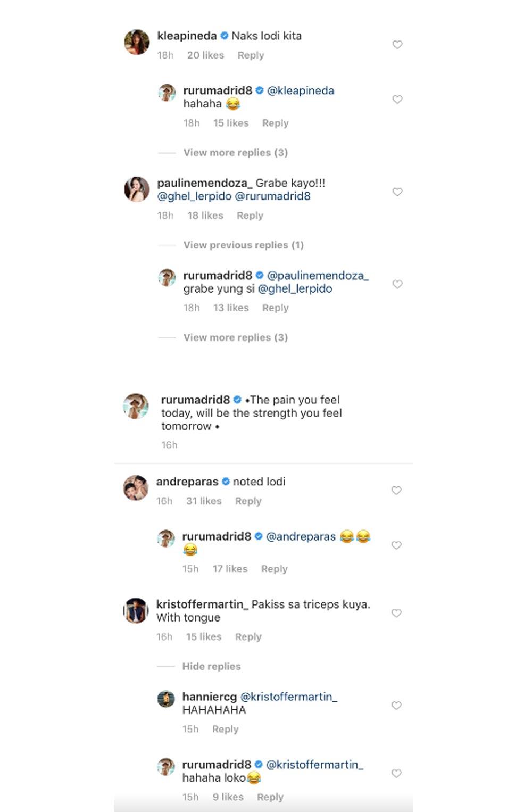The width and height of the screenshot is (532, 812).
Task: Open kristoffermartin_ username profile
Action: 202,604
